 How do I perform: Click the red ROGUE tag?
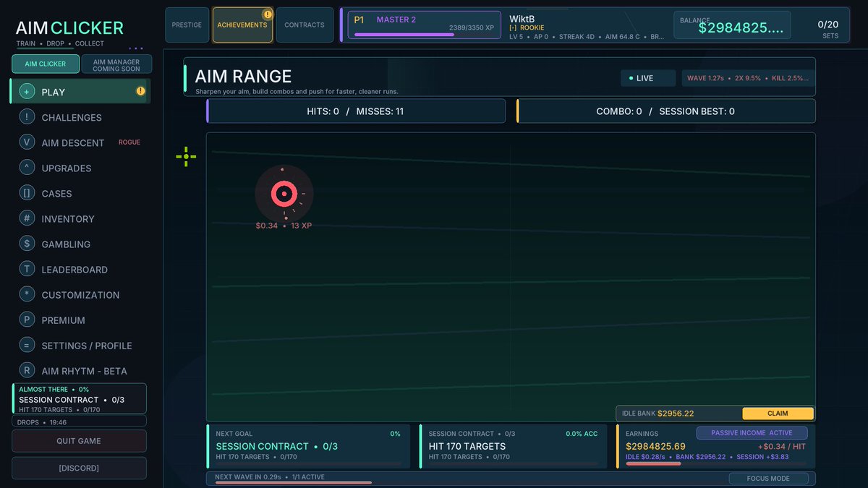tap(129, 142)
